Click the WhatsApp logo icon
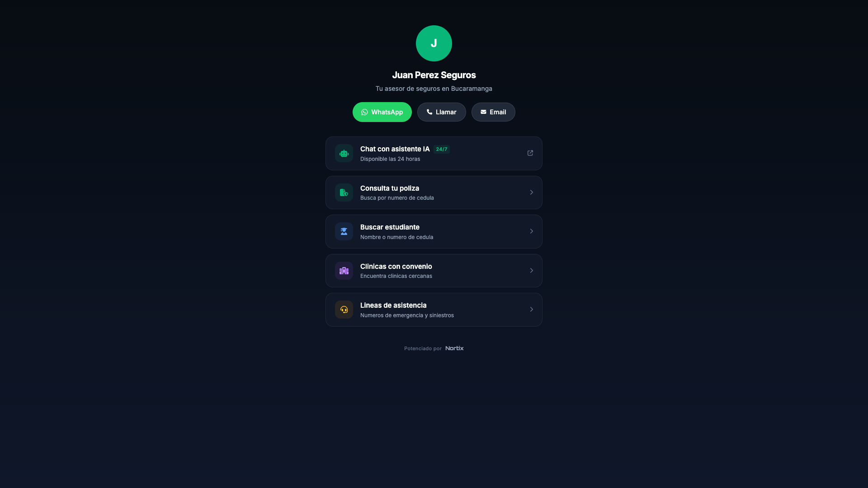 point(364,112)
